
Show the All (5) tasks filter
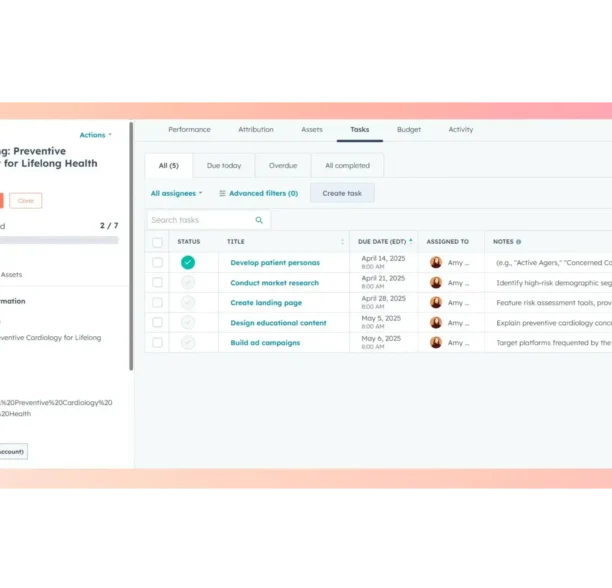[x=169, y=166]
